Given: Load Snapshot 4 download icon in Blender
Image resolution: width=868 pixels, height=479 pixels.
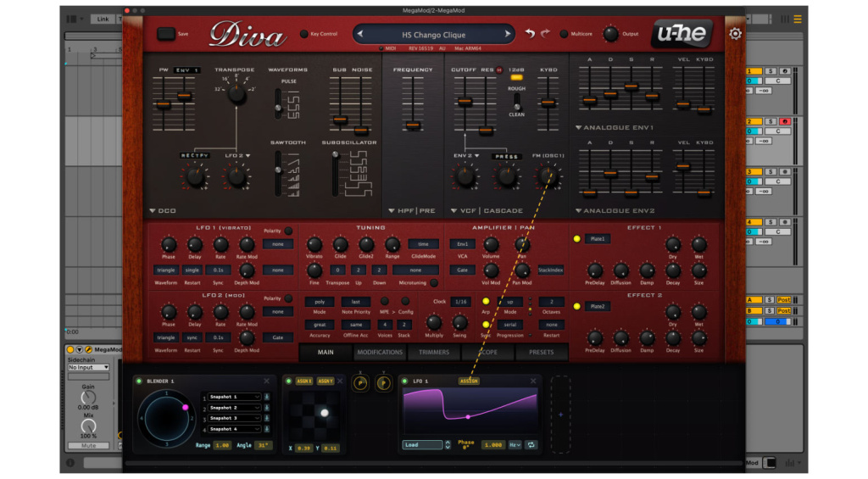Looking at the screenshot, I should [x=267, y=429].
